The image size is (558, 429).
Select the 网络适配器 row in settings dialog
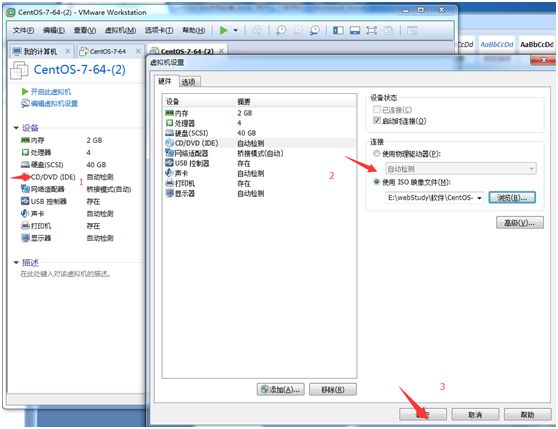(x=259, y=153)
